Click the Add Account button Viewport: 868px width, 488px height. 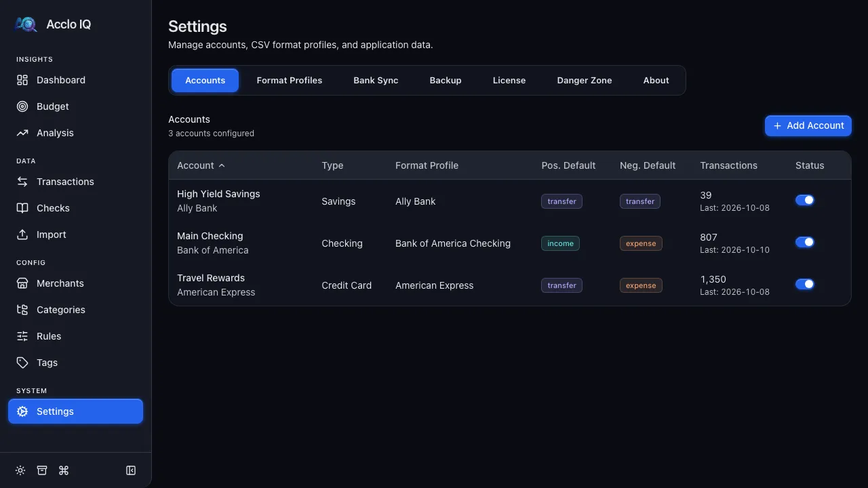808,125
